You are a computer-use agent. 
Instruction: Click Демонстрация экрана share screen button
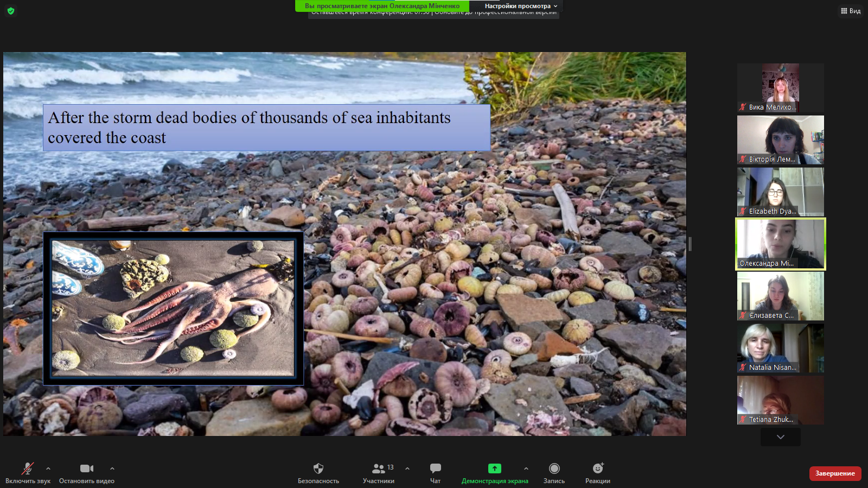pyautogui.click(x=495, y=473)
